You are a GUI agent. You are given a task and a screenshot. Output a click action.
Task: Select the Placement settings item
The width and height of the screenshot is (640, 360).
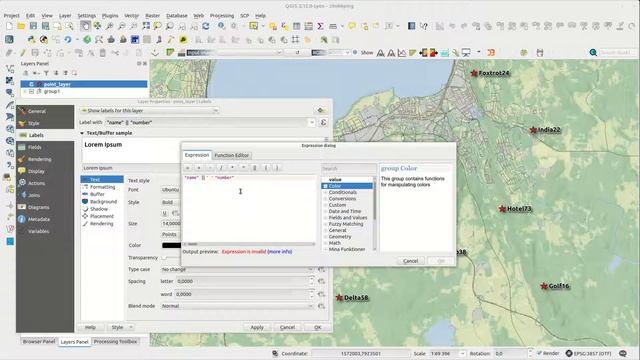102,216
